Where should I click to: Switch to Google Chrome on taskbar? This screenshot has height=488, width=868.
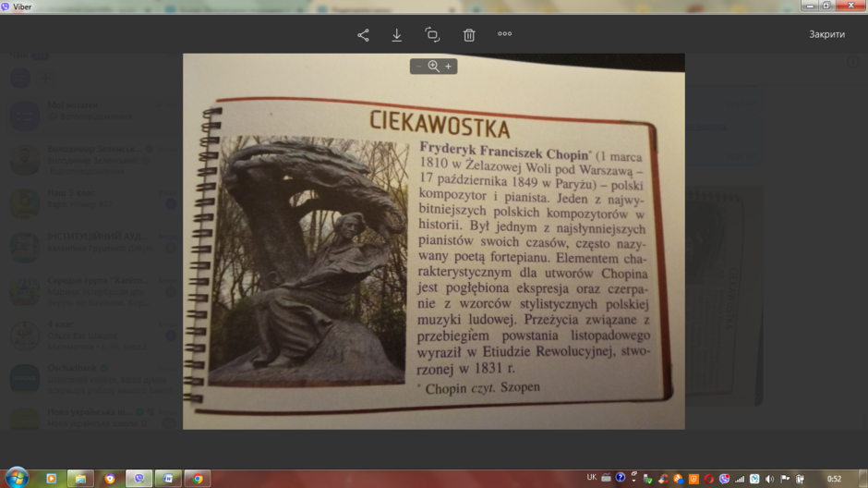(x=198, y=479)
